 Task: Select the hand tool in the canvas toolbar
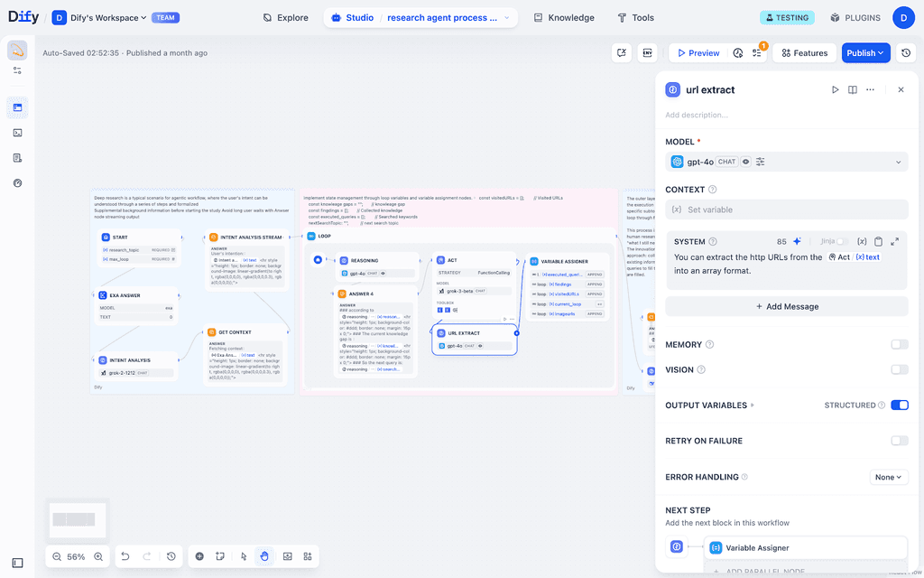click(x=263, y=556)
